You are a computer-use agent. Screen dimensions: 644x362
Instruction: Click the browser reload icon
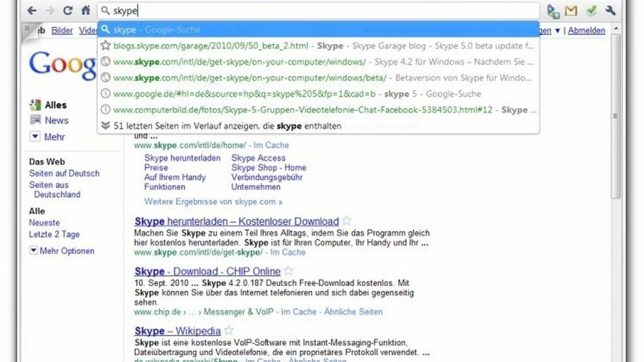click(x=67, y=10)
